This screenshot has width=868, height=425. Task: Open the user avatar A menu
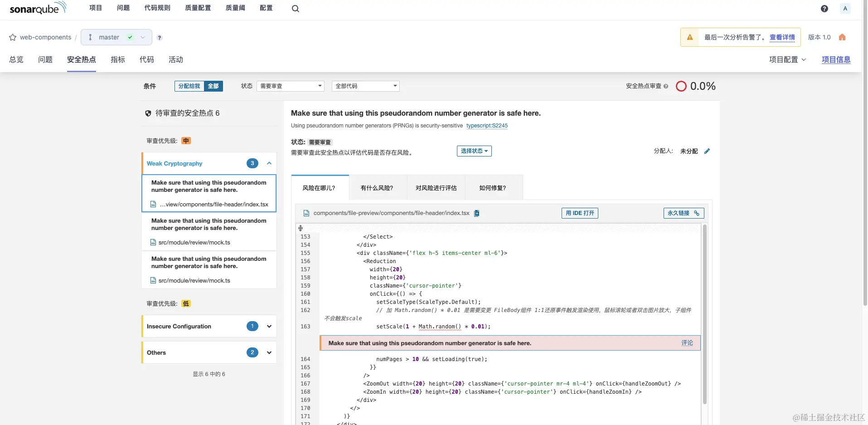click(x=845, y=9)
